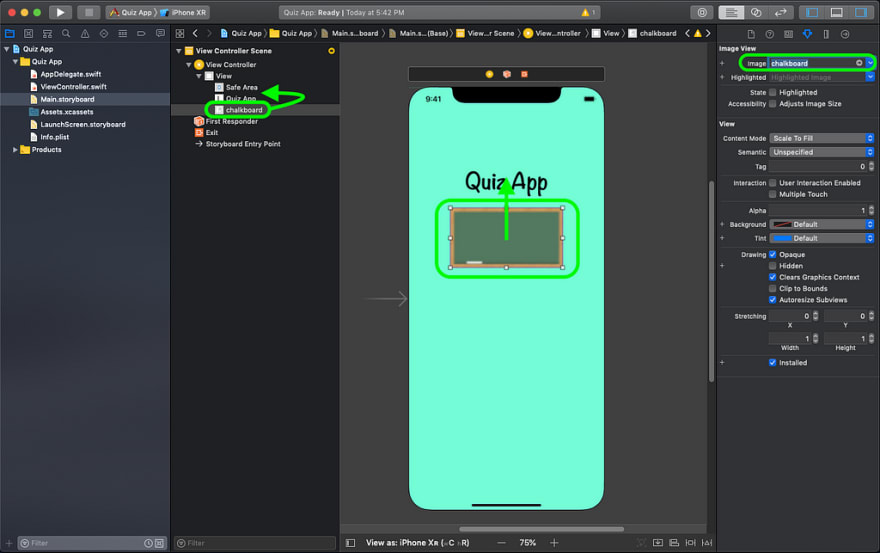Enable Multiple Touch checkbox
Viewport: 880px width, 553px height.
pos(773,194)
